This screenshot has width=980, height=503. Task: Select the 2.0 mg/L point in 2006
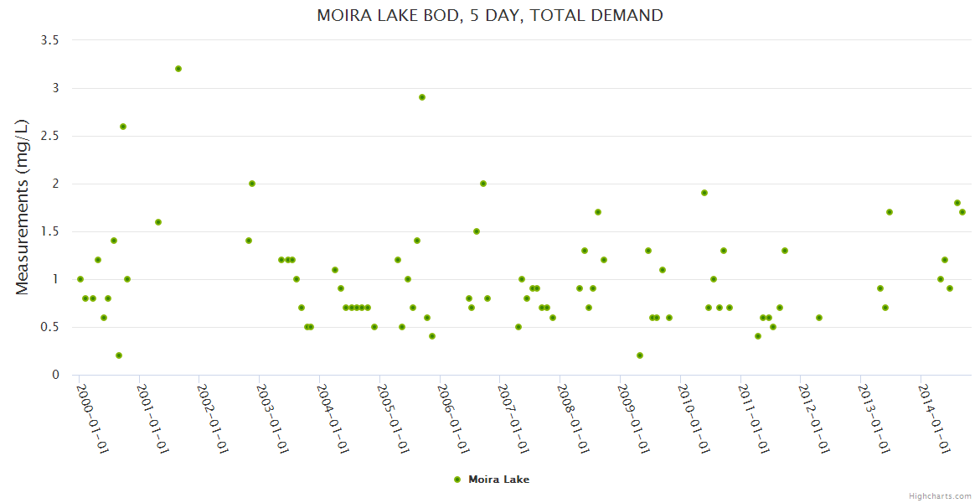pos(483,184)
